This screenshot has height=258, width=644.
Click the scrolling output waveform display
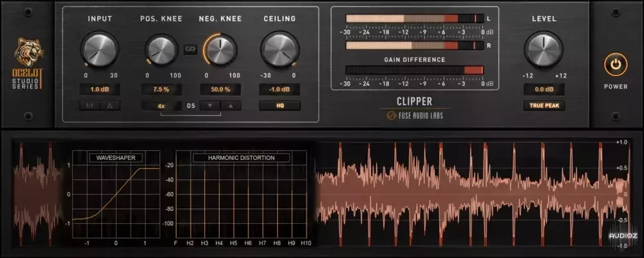[x=472, y=194]
